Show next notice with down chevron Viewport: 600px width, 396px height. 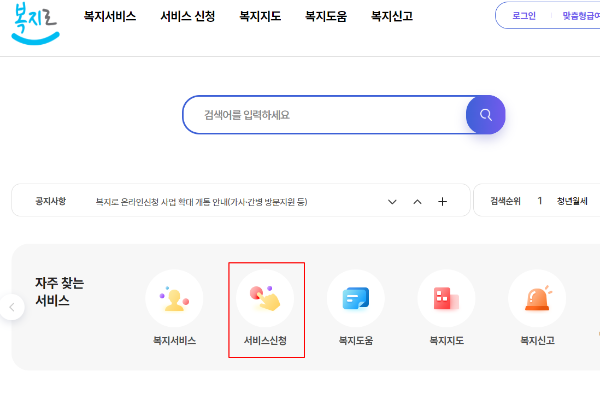tap(392, 202)
